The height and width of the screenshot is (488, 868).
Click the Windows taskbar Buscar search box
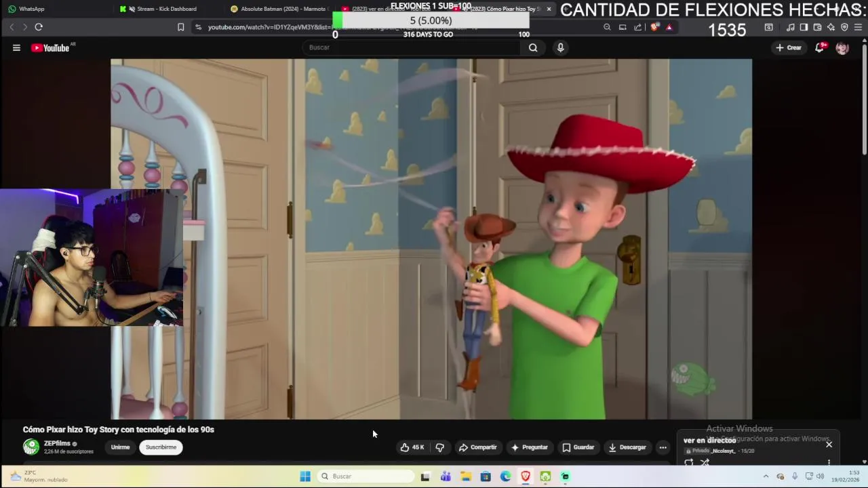coord(366,476)
